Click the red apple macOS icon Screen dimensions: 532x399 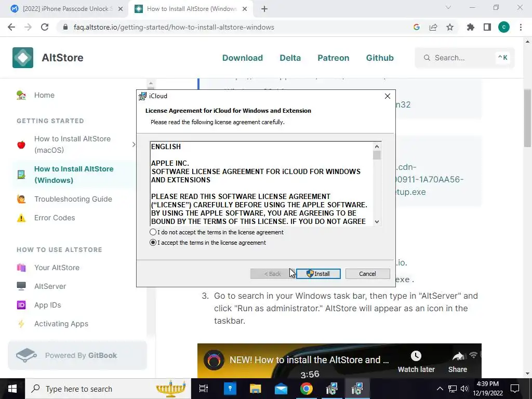(21, 144)
